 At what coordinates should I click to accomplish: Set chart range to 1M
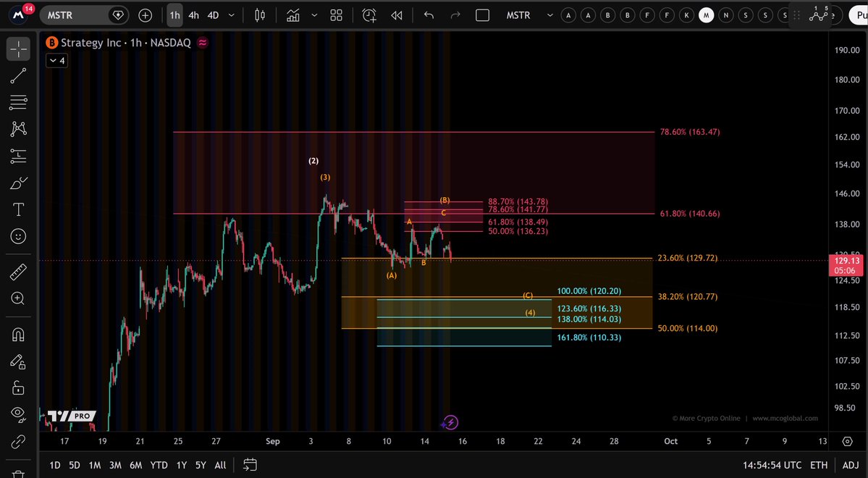click(95, 465)
